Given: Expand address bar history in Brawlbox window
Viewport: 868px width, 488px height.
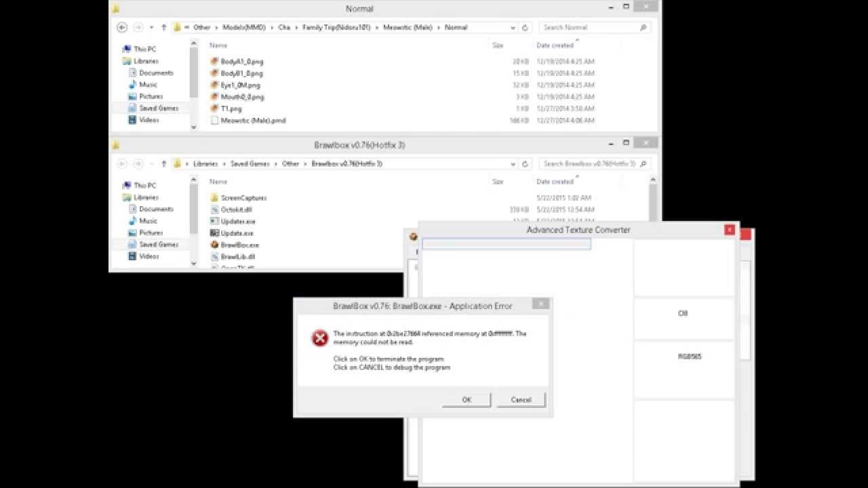Looking at the screenshot, I should pos(513,164).
